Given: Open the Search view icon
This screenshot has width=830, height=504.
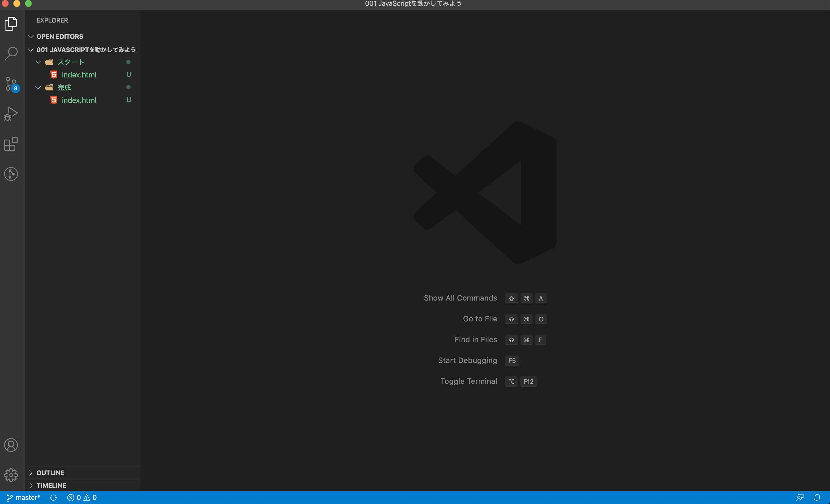Looking at the screenshot, I should tap(11, 53).
